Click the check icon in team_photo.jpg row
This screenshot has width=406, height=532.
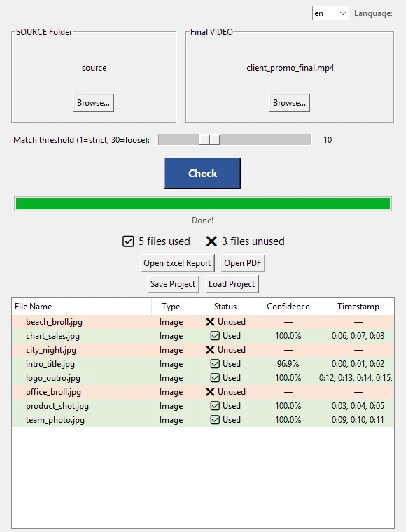[x=215, y=420]
